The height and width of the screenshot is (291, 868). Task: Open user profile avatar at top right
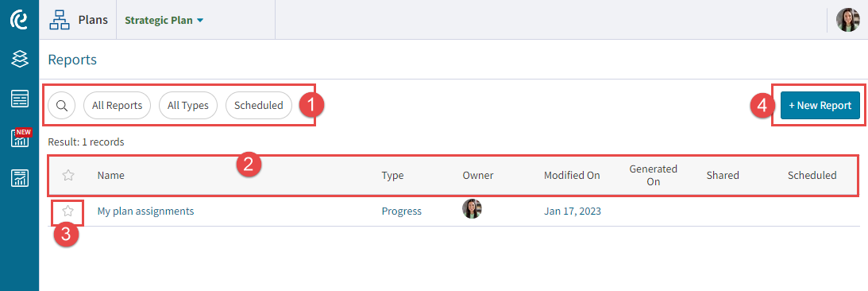point(847,20)
